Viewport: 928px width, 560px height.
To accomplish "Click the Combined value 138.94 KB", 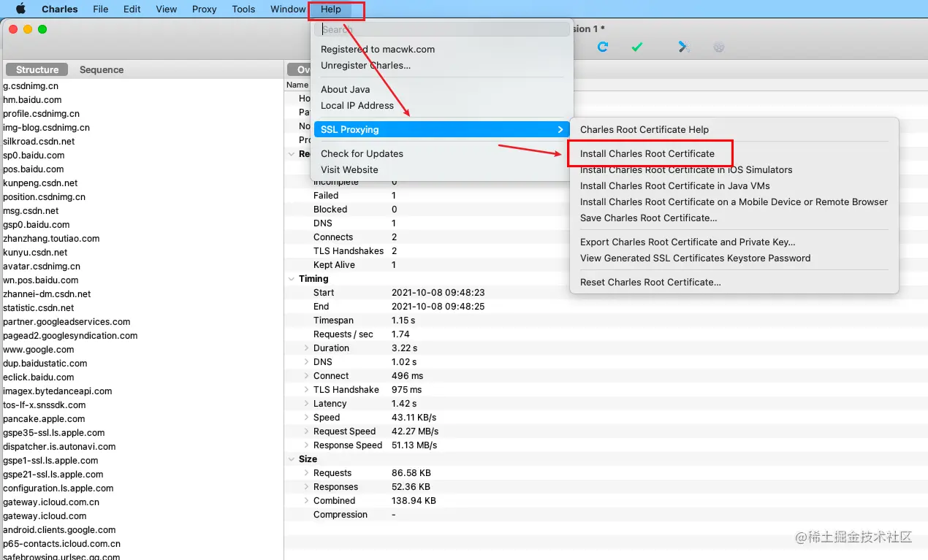I will click(x=414, y=501).
